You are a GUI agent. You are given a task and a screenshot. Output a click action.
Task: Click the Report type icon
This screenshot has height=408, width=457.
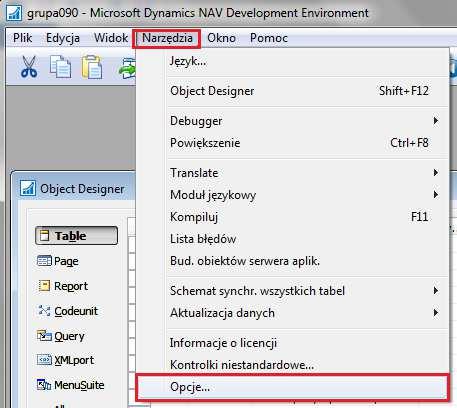click(44, 285)
